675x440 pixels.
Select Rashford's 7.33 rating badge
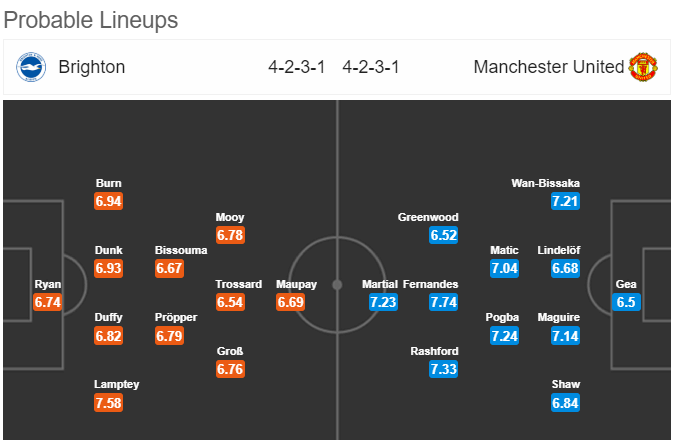coord(443,369)
